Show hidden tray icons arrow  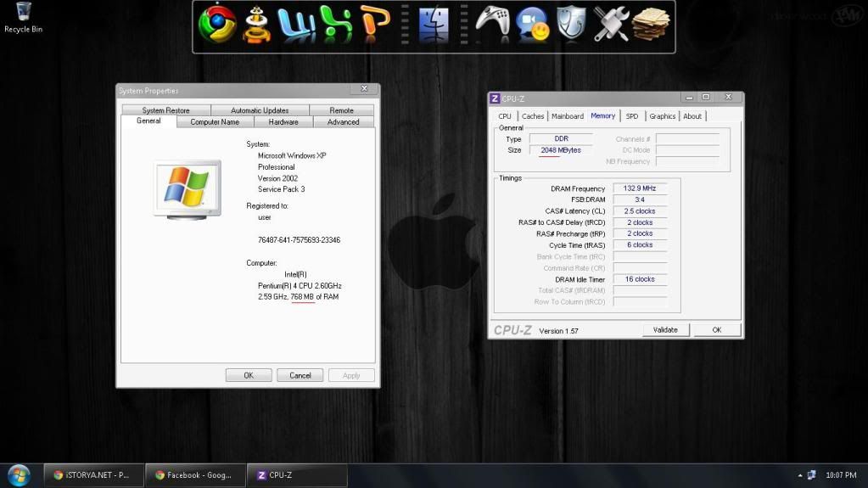click(800, 475)
